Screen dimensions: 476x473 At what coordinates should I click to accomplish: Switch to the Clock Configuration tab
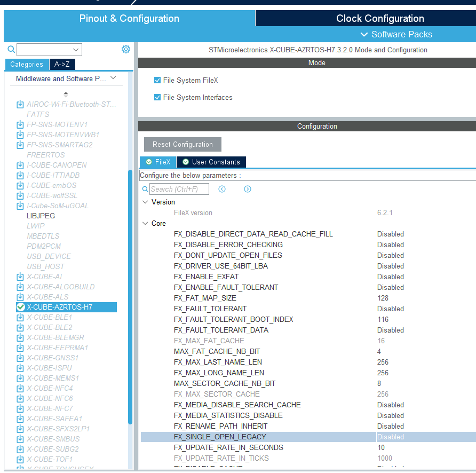(366, 18)
